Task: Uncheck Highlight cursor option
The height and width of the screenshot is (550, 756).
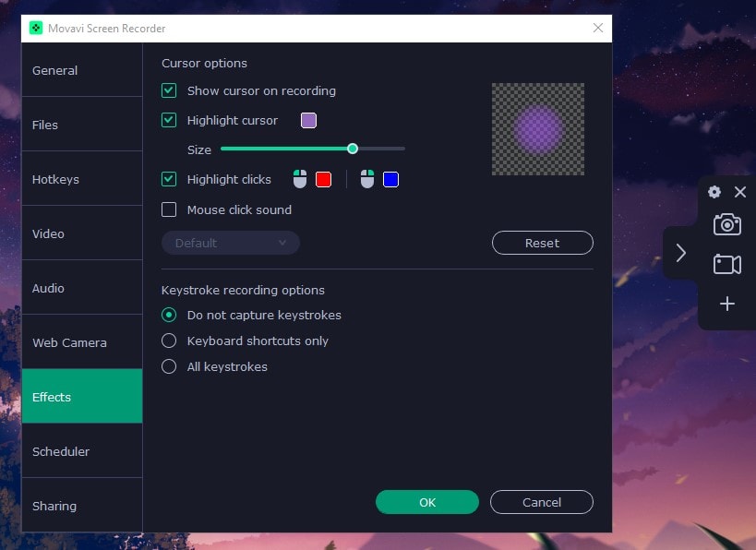Action: click(169, 120)
